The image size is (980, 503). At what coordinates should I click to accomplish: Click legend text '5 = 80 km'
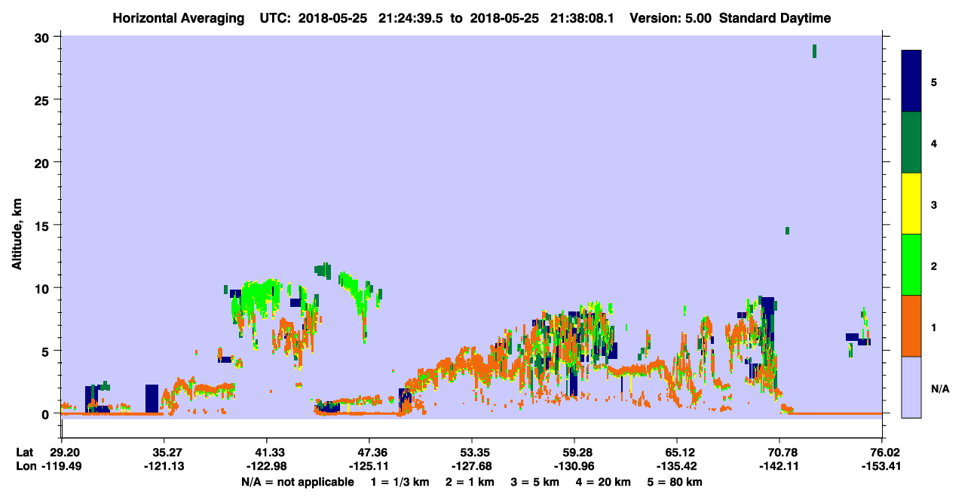click(675, 482)
